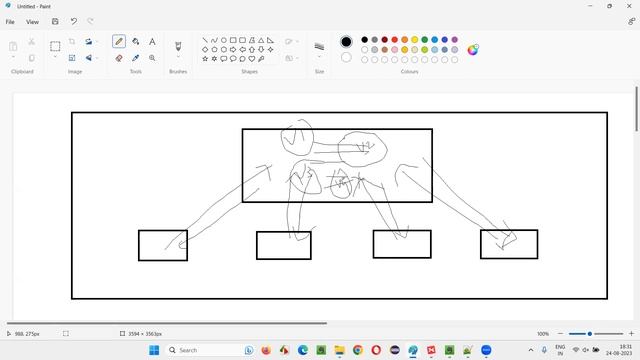Click the Resize and skew image icon
This screenshot has width=640, height=360.
(72, 58)
